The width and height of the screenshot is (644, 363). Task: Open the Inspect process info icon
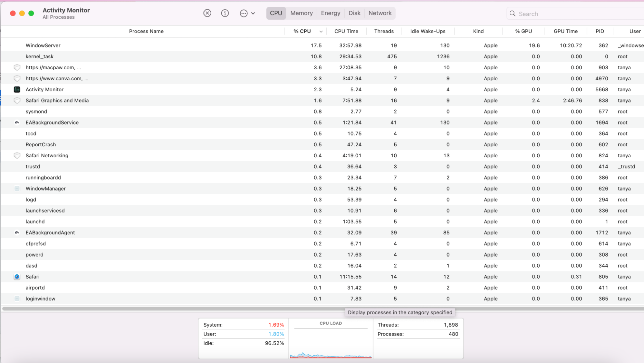coord(225,13)
